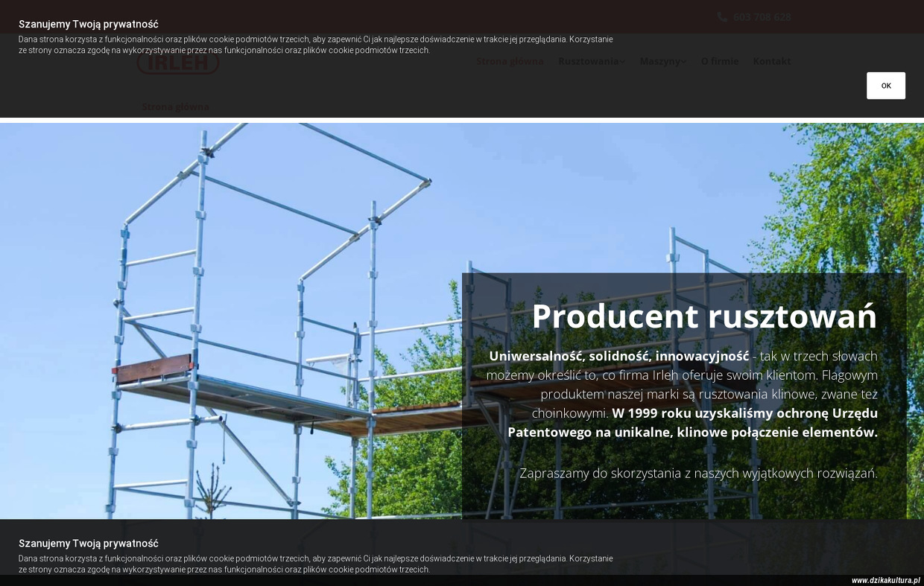The image size is (924, 586).
Task: Click the www.dzikakultura.pl watermark
Action: point(885,580)
